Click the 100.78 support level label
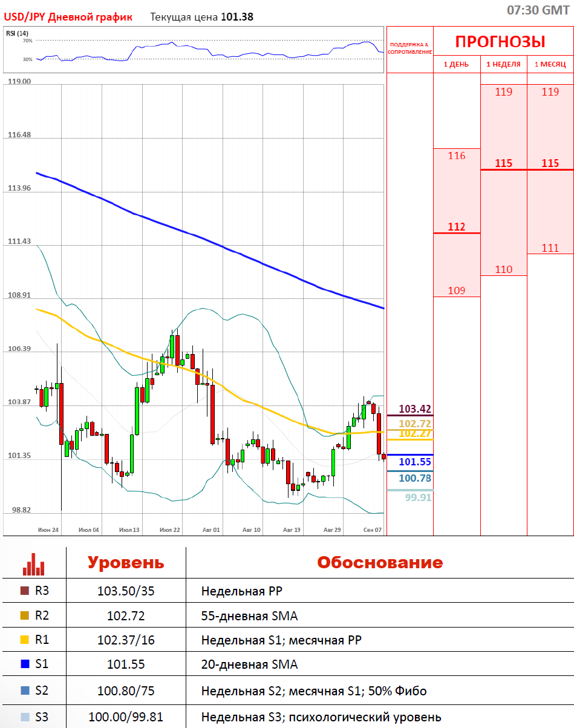This screenshot has width=574, height=728. 416,479
